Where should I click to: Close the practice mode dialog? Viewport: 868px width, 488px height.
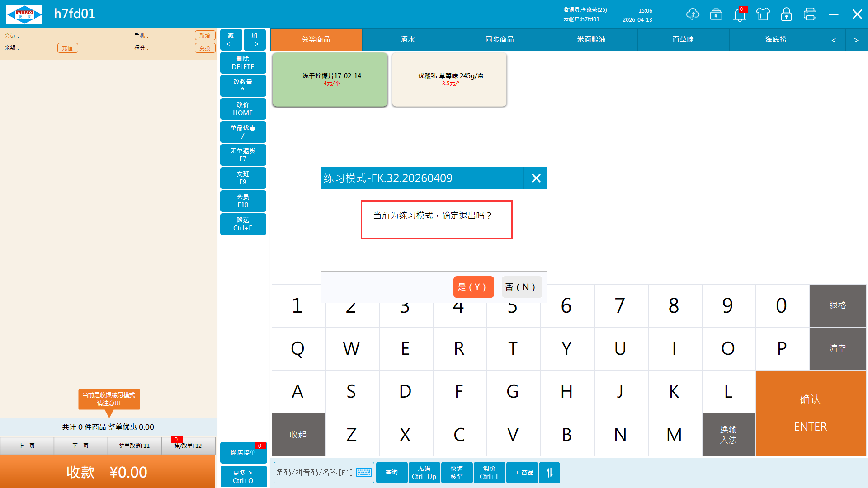(x=536, y=178)
